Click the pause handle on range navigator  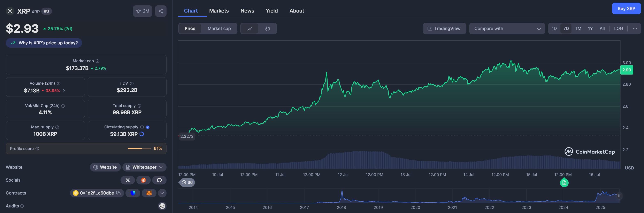619,196
